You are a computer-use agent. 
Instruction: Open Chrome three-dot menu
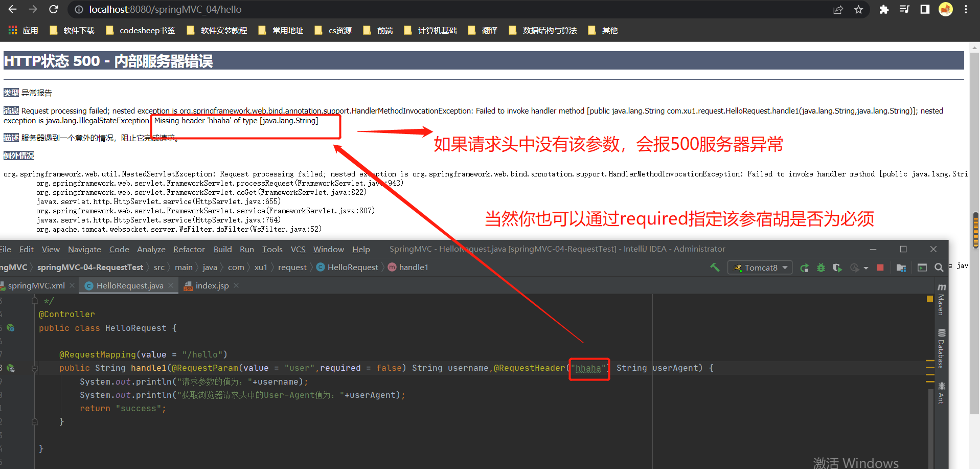click(966, 9)
